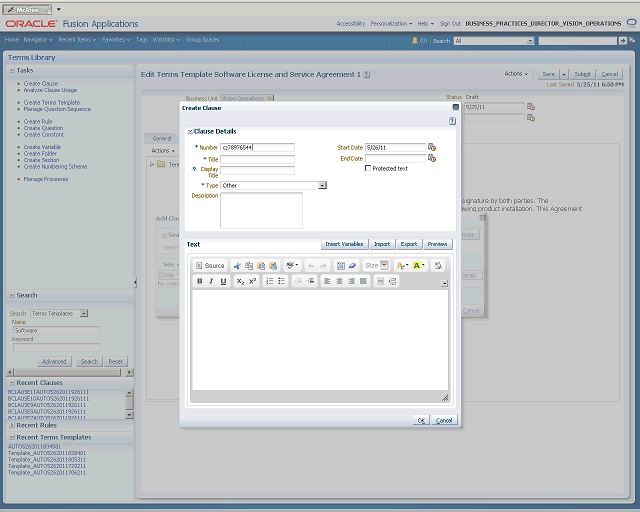Click the Insert Variables button
The height and width of the screenshot is (512, 640).
pyautogui.click(x=344, y=244)
